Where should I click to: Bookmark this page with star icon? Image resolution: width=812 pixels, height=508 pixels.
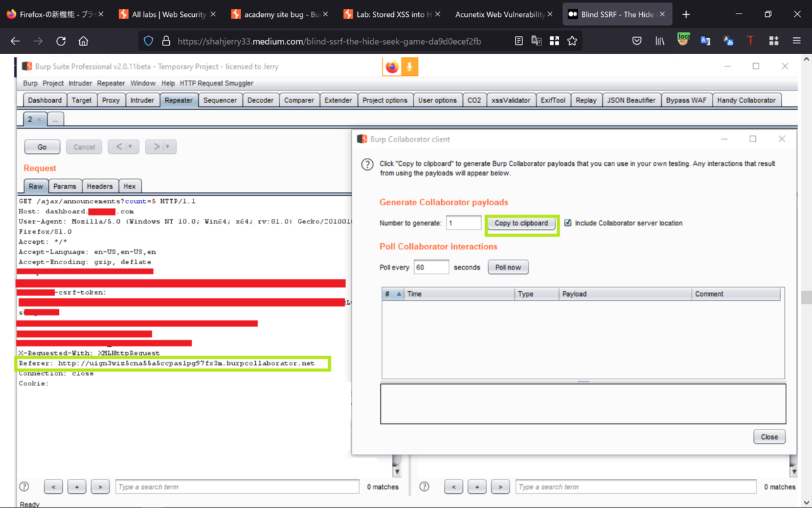[572, 41]
